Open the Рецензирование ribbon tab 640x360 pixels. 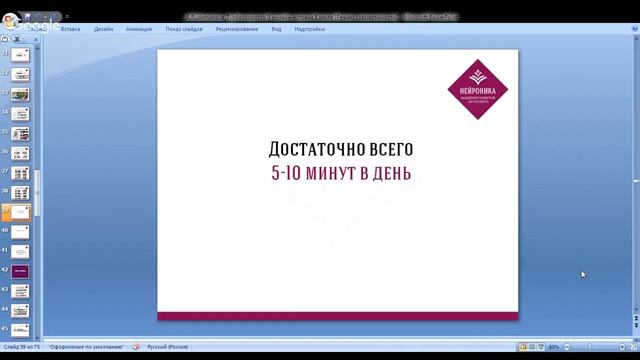(237, 29)
